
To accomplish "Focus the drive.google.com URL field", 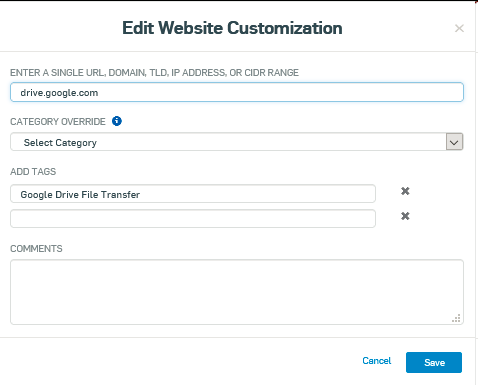I will [x=237, y=92].
